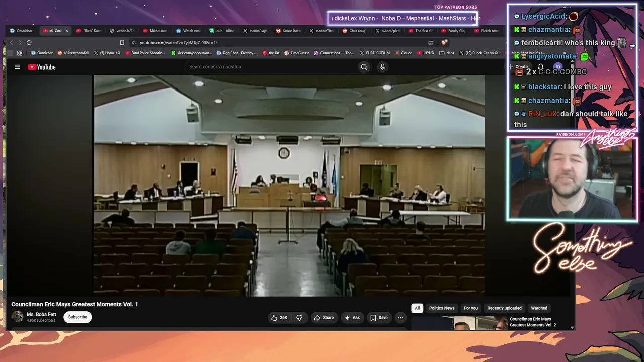The height and width of the screenshot is (362, 644).
Task: Select the Recently uploaded filter chip
Action: (504, 308)
